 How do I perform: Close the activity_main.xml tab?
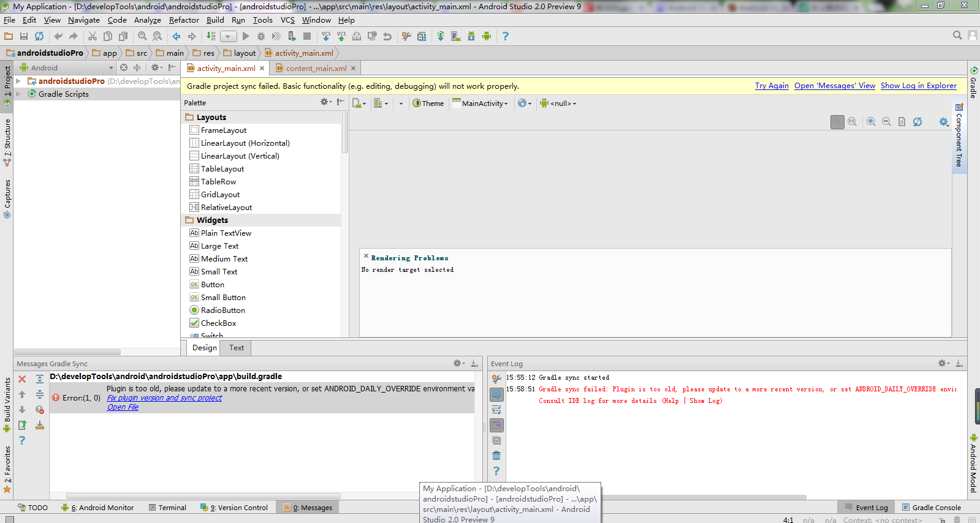click(x=262, y=69)
